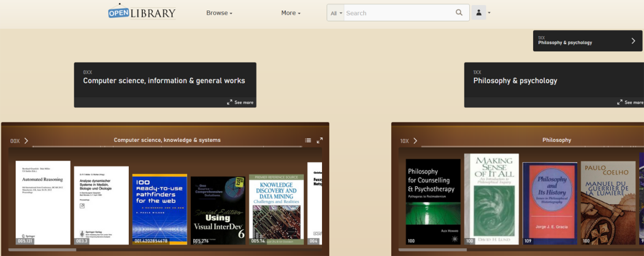Click the 005.276 classification label
The height and width of the screenshot is (256, 644).
(201, 241)
